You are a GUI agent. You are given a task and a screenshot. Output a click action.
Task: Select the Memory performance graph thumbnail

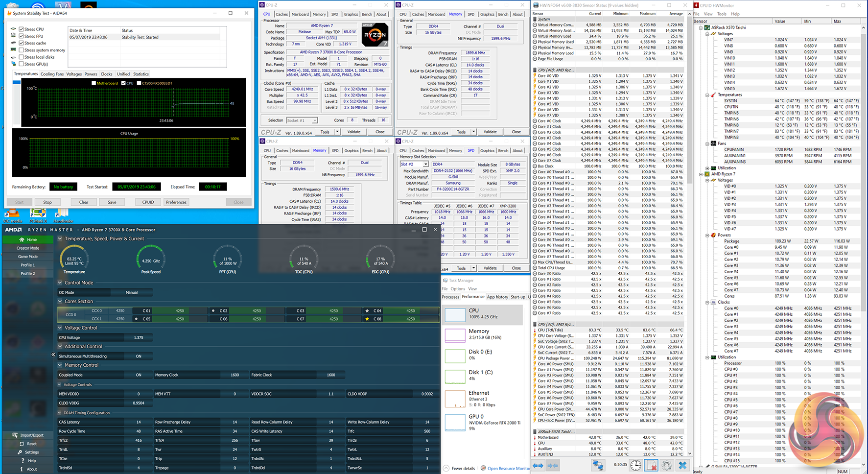click(455, 335)
